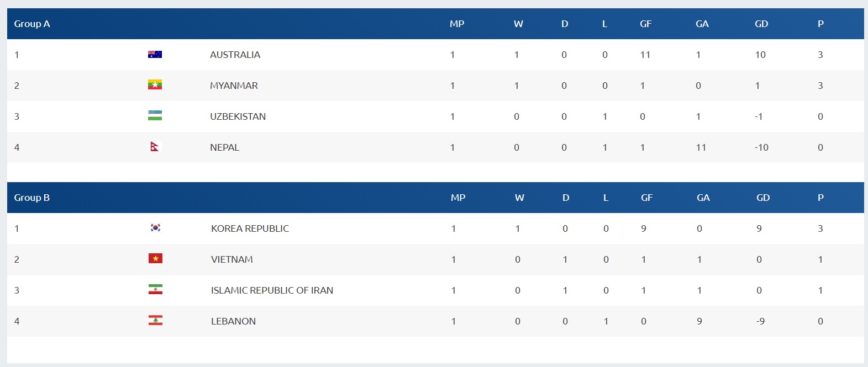Open the KOREA REPUBLIC team link
Image resolution: width=868 pixels, height=367 pixels.
[x=250, y=228]
